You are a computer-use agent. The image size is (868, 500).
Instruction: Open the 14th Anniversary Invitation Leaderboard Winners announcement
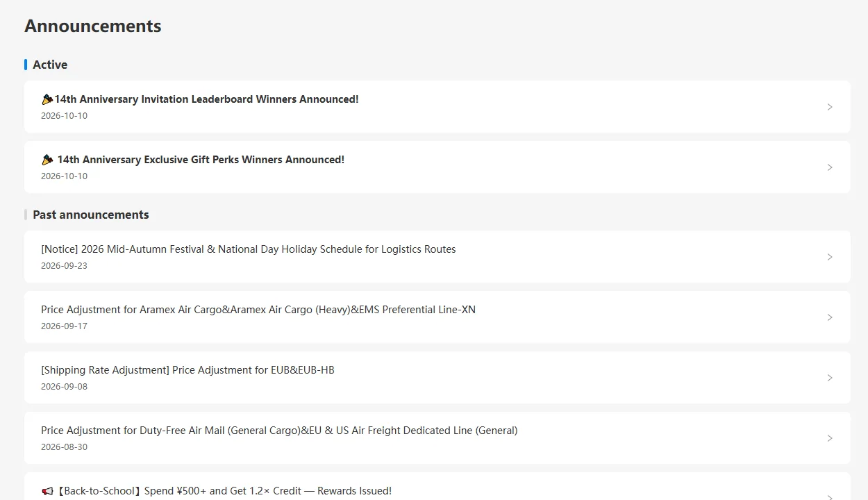pyautogui.click(x=437, y=107)
